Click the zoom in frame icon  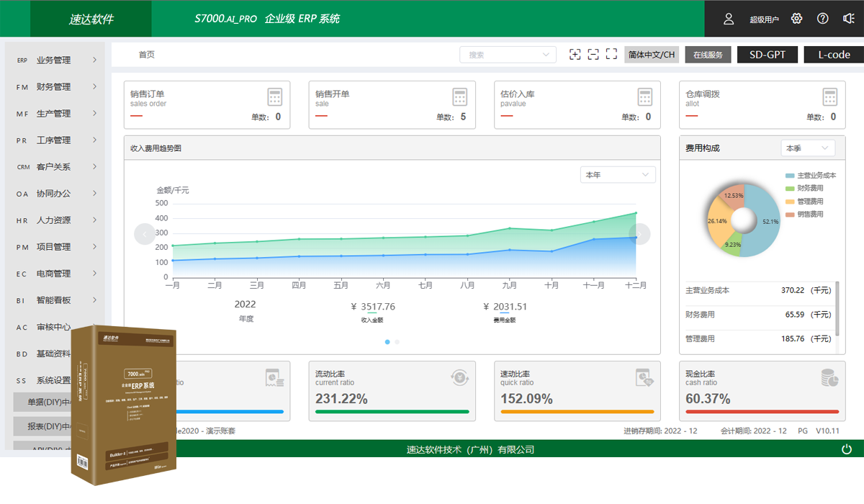[x=575, y=55]
